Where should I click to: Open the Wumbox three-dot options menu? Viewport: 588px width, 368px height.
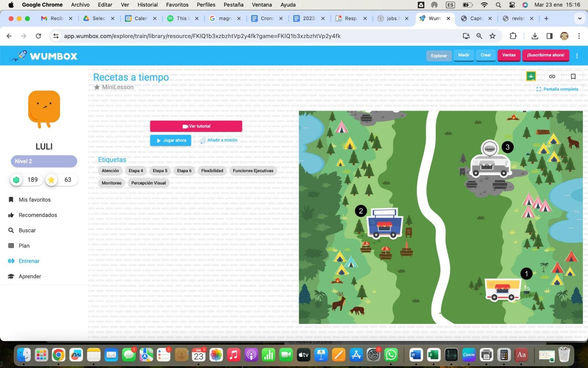coord(577,56)
